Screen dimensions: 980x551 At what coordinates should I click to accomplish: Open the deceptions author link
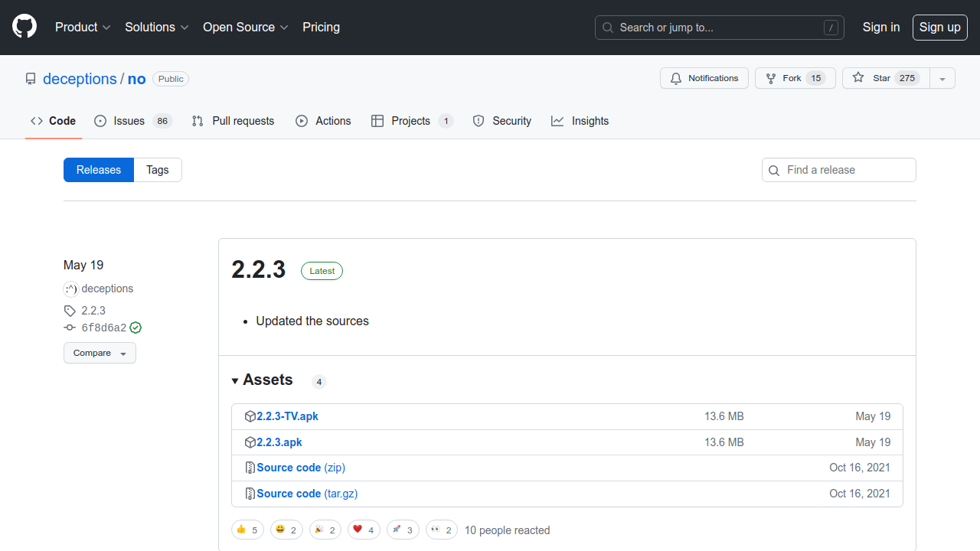click(x=107, y=289)
